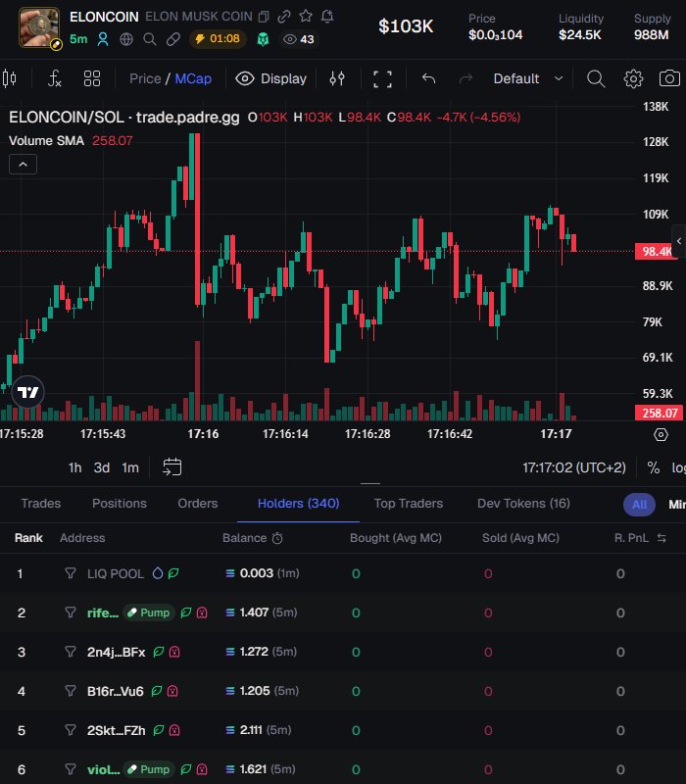The width and height of the screenshot is (686, 784).
Task: Click leaf icon on 2Skt...FZh row
Action: pyautogui.click(x=159, y=730)
